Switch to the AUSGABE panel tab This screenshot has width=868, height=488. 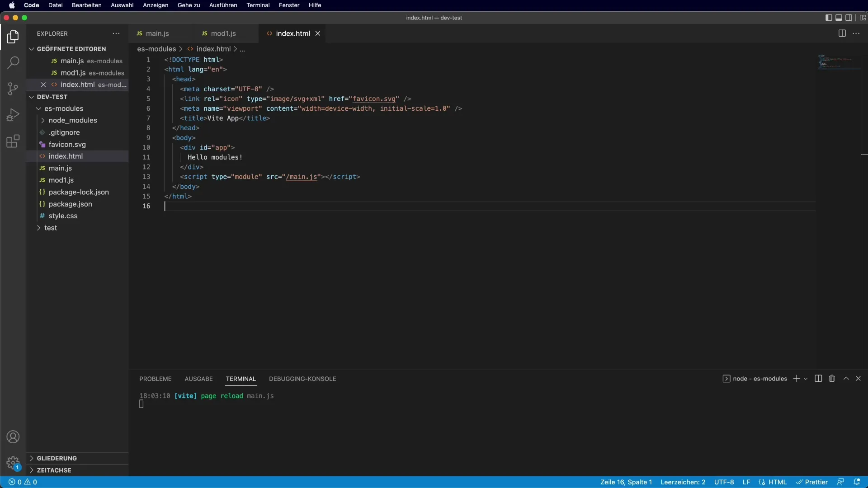click(x=198, y=379)
